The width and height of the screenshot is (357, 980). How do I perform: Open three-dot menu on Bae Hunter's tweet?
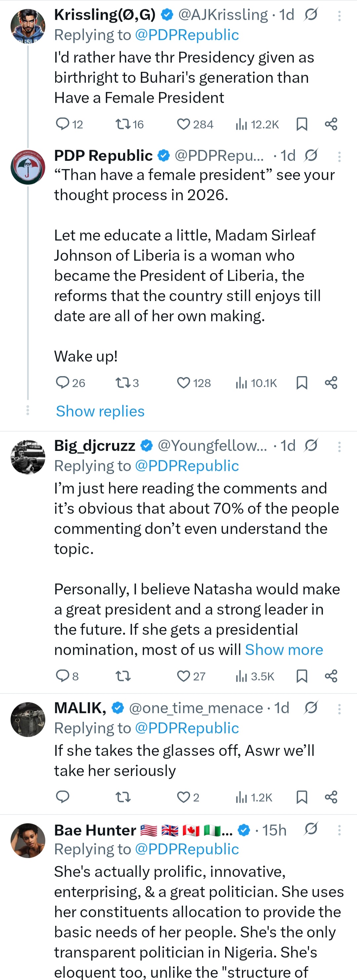tap(339, 830)
